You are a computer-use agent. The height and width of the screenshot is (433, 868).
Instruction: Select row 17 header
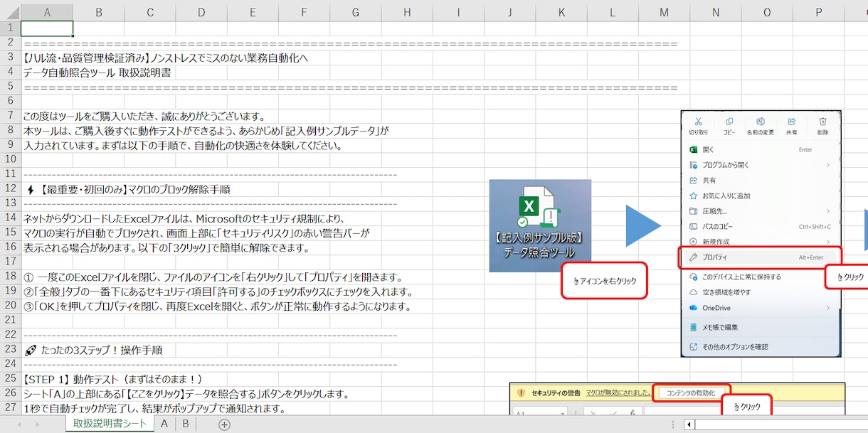(11, 262)
